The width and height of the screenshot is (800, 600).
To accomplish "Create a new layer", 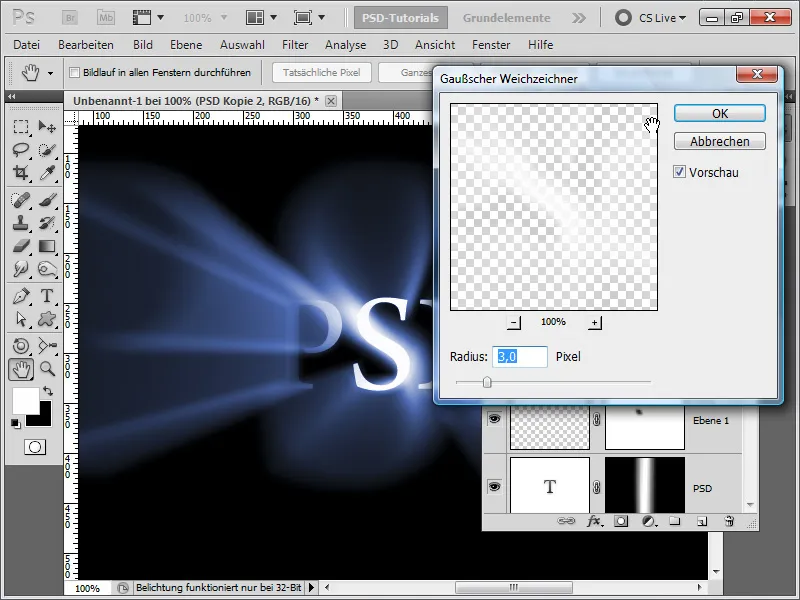I will coord(702,521).
